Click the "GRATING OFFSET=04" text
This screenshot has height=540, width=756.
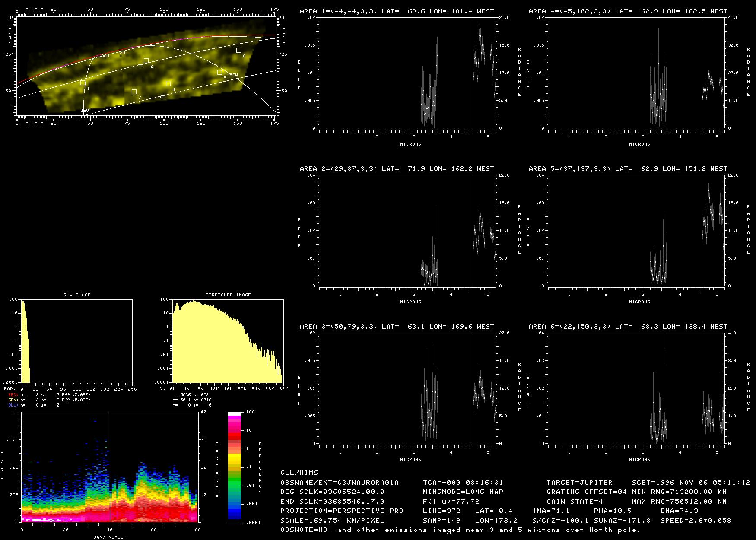click(587, 492)
